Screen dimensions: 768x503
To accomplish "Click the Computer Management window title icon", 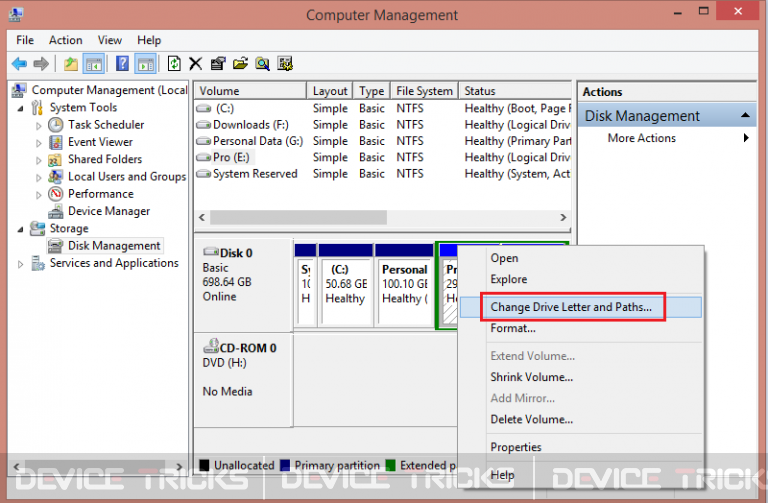I will click(x=15, y=15).
